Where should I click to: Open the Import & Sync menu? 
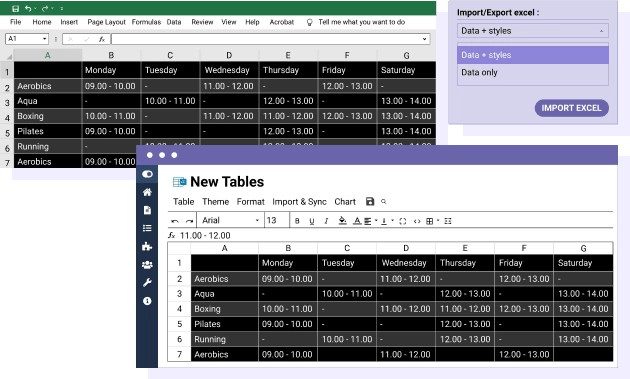(x=299, y=202)
